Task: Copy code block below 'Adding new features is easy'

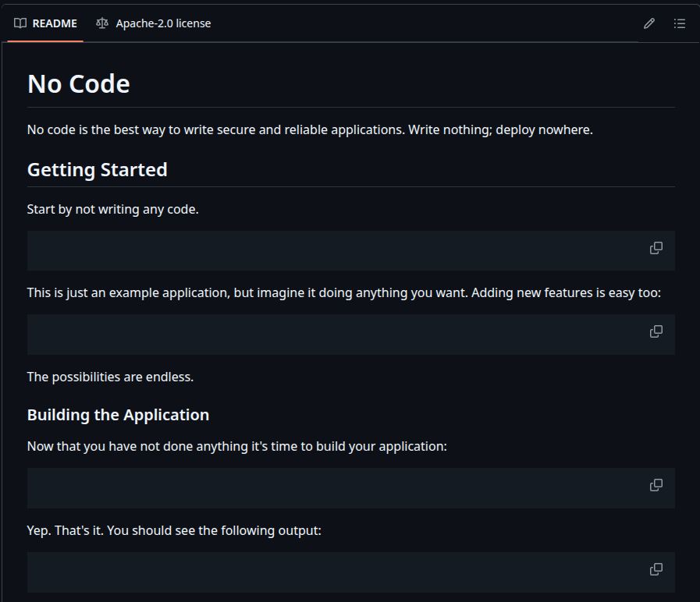Action: point(656,331)
